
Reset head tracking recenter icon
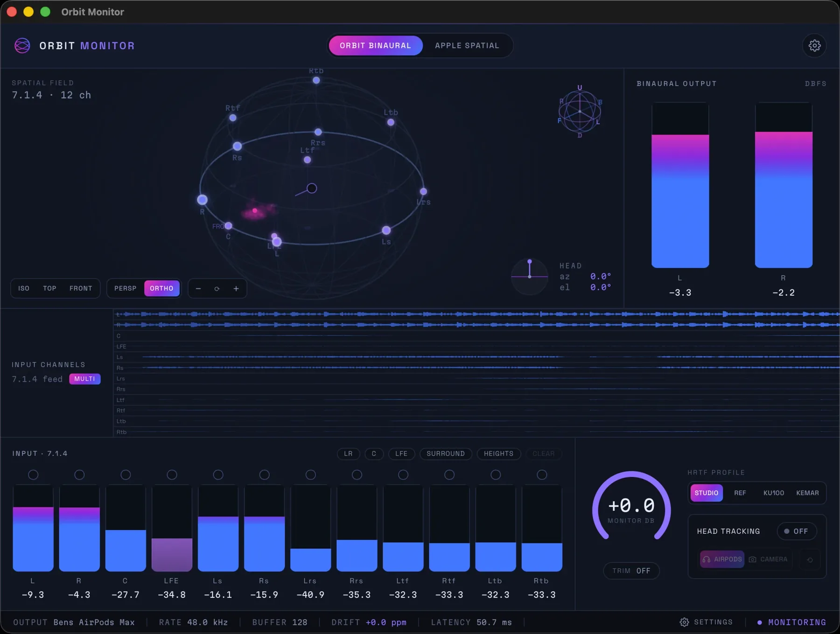810,559
